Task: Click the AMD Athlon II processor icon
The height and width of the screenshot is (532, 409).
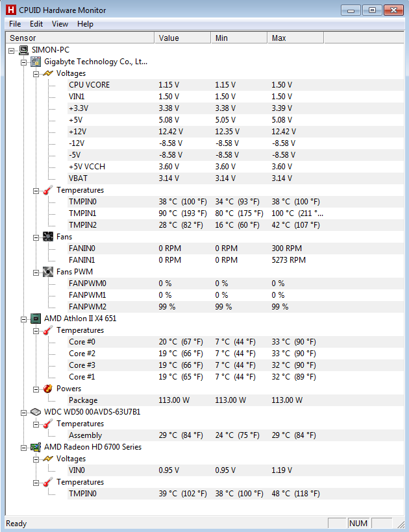Action: pos(36,319)
